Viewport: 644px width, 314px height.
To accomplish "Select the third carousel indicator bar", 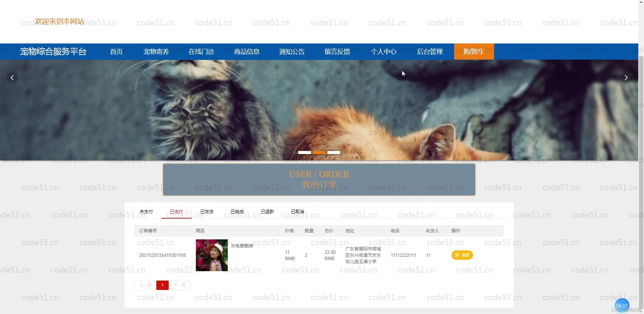I will tap(334, 152).
